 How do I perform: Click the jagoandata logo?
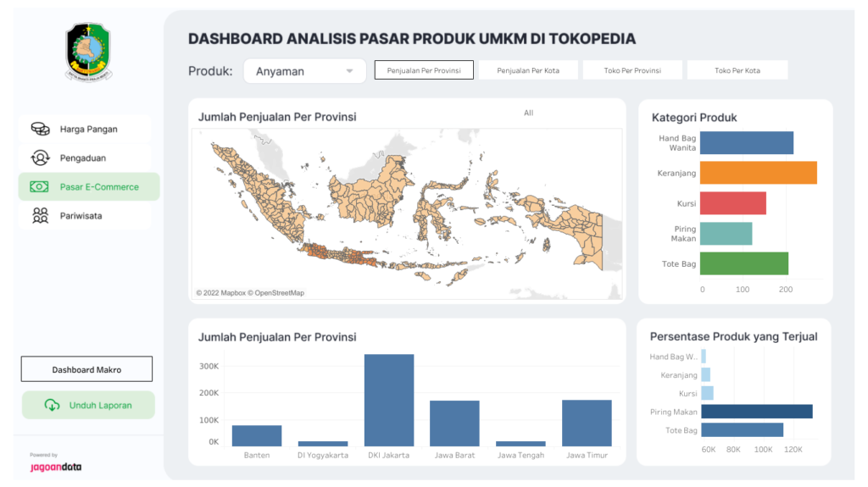click(56, 467)
